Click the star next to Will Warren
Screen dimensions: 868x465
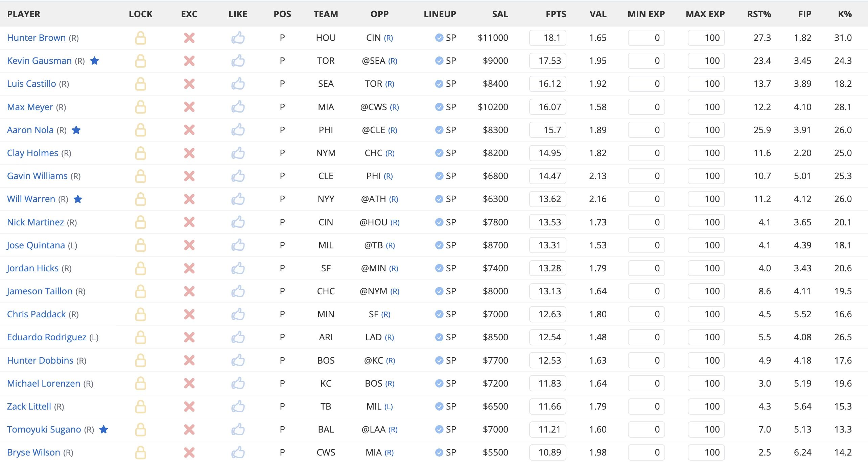pos(78,199)
